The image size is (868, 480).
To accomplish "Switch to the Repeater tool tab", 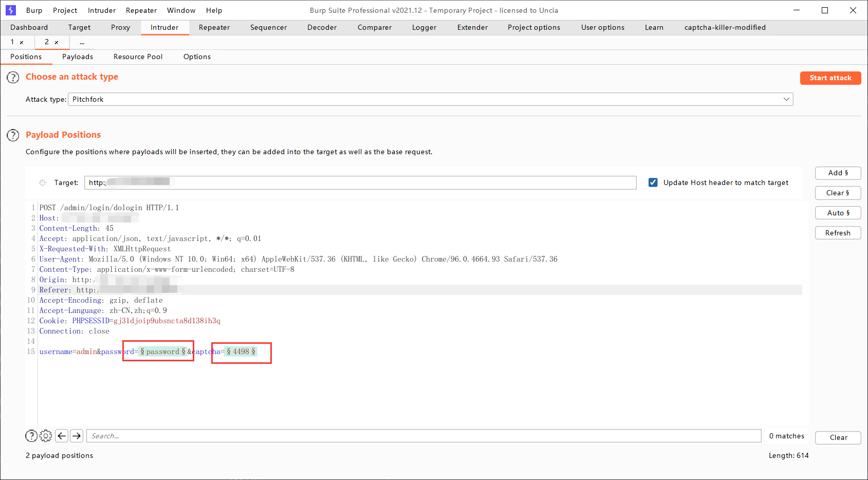I will [214, 27].
